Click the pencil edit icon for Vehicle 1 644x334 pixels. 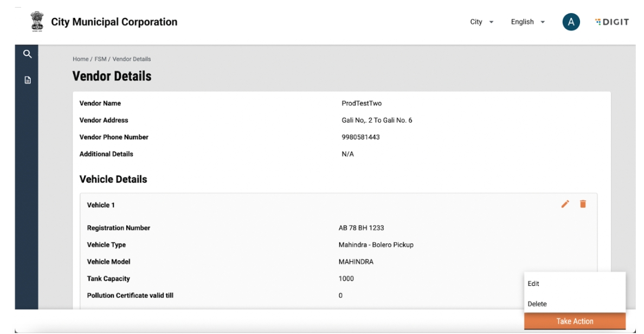565,204
